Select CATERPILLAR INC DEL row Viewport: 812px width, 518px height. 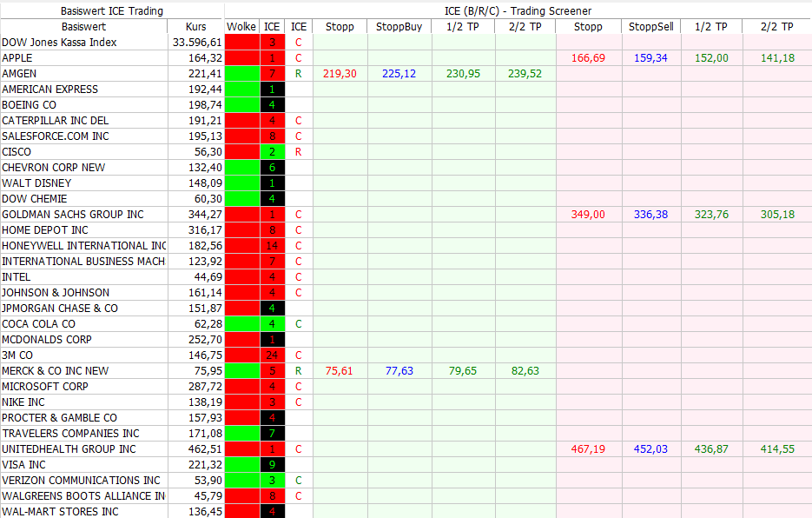[55, 120]
